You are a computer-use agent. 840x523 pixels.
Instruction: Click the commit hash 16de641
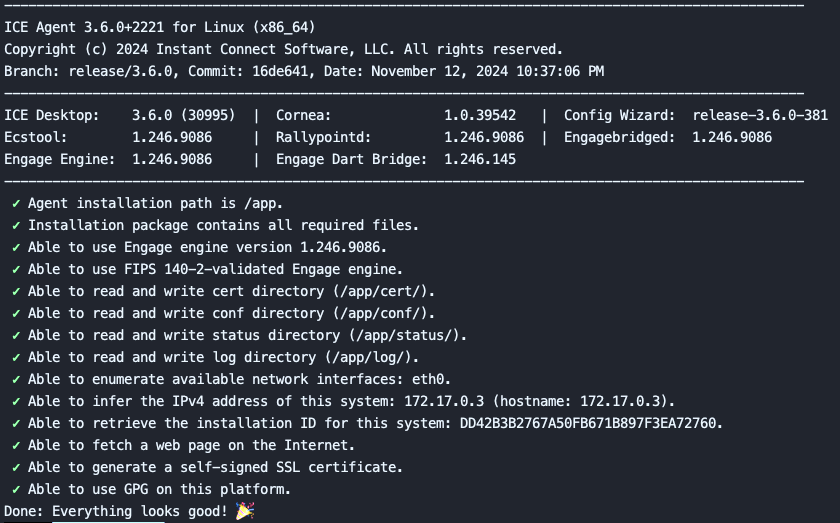279,71
